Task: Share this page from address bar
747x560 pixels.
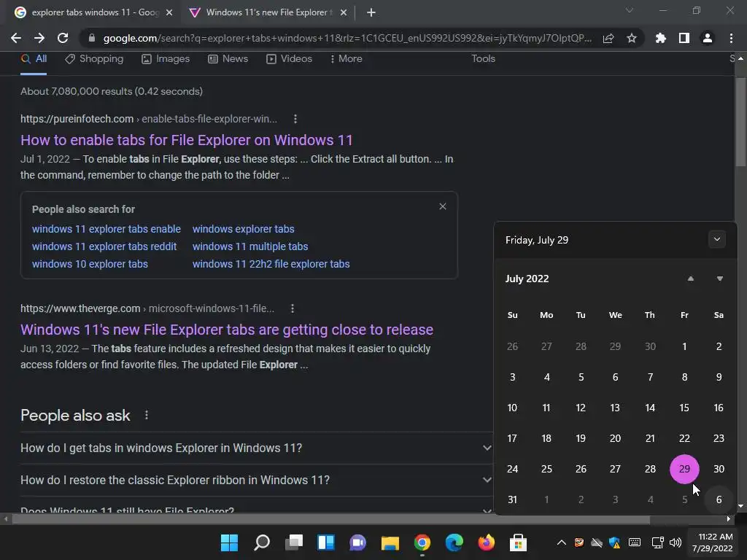Action: pos(608,39)
